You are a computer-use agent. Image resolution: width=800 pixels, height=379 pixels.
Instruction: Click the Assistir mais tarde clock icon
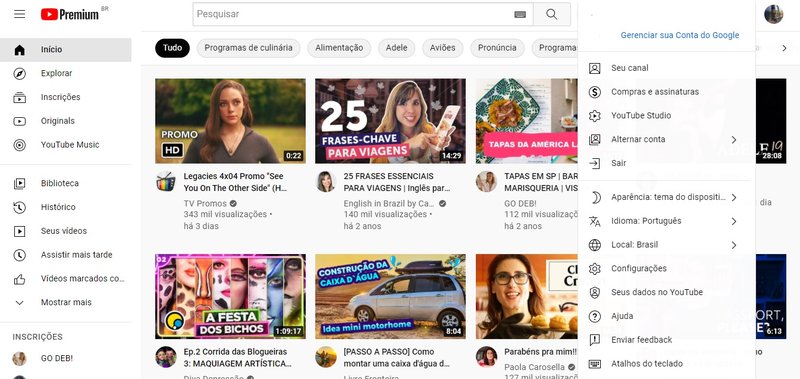(19, 255)
